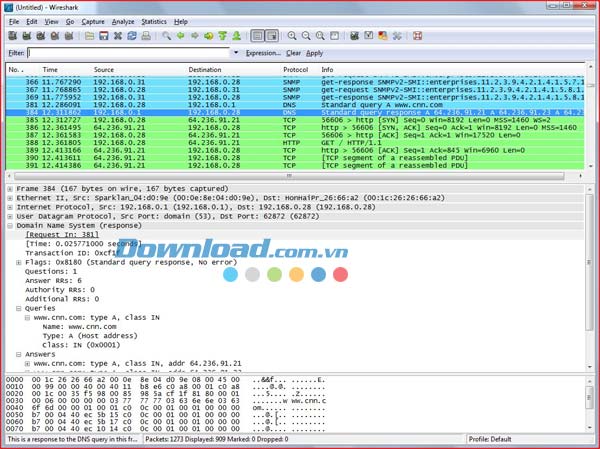Click Profile: Default in status bar
The height and width of the screenshot is (449, 600).
tap(490, 439)
